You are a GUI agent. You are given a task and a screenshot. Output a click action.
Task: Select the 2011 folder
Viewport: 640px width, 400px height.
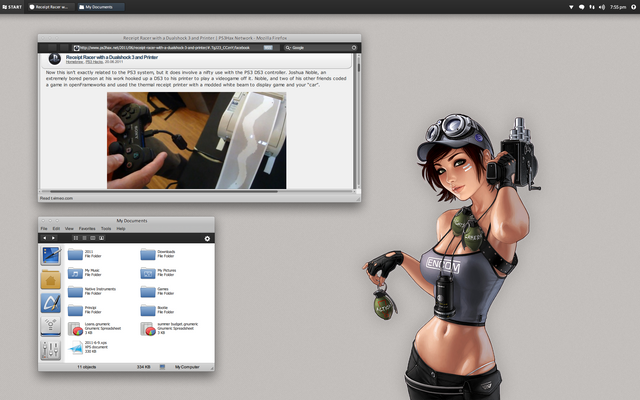(84, 254)
